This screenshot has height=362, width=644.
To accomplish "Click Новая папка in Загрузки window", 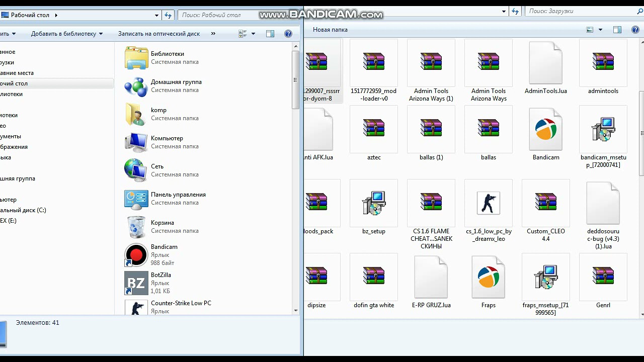I will [x=330, y=30].
